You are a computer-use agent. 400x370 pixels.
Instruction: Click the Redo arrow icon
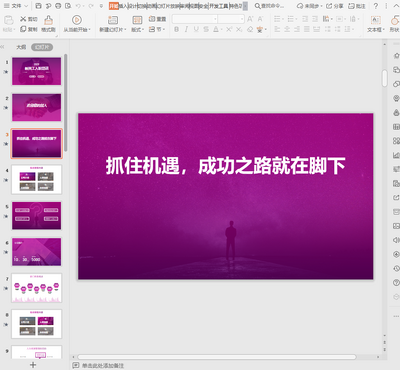click(91, 6)
